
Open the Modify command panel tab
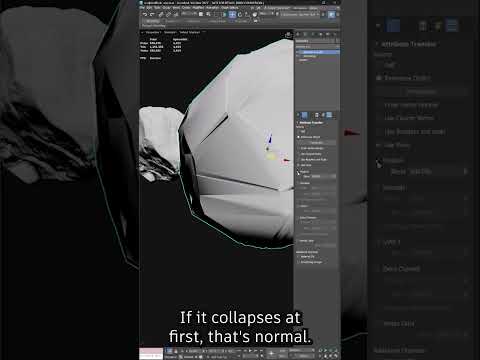[305, 34]
